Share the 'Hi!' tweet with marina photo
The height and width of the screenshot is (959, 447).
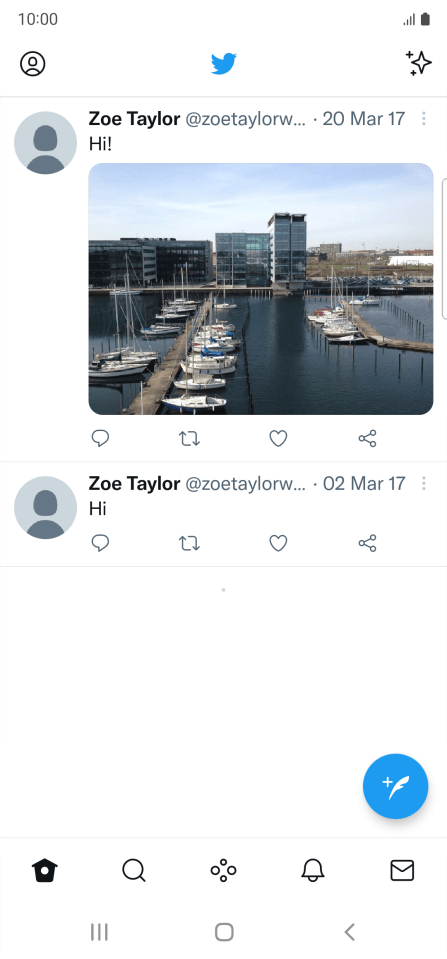[x=368, y=439]
